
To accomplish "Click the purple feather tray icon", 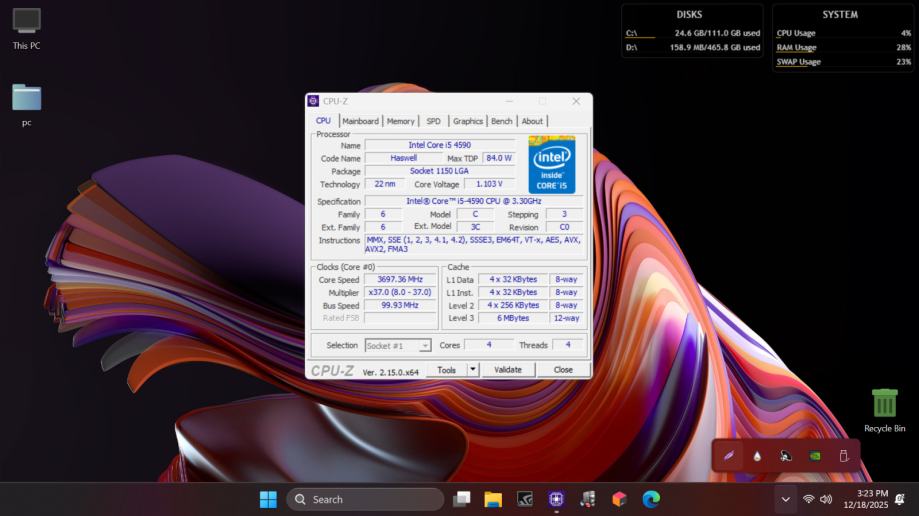I will [729, 456].
